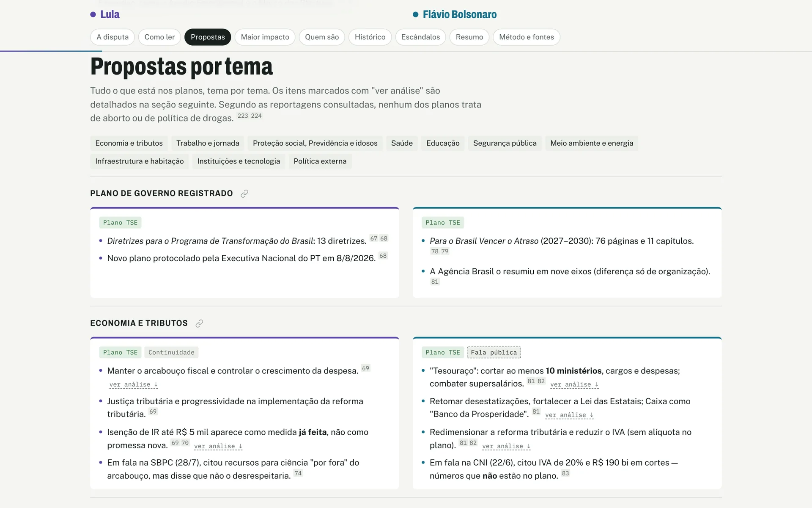812x508 pixels.
Task: Jump to Infraestrutura e habitação theme
Action: click(140, 161)
